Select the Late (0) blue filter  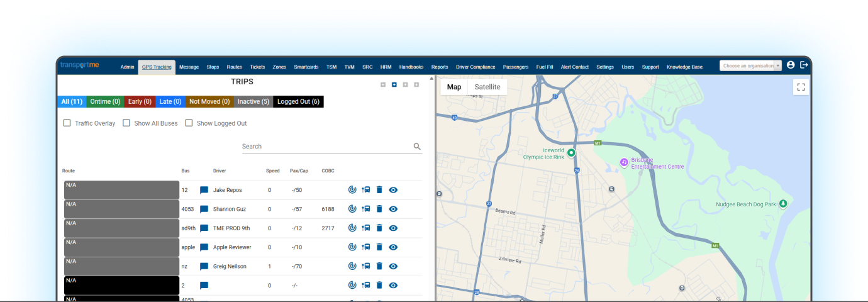click(170, 101)
